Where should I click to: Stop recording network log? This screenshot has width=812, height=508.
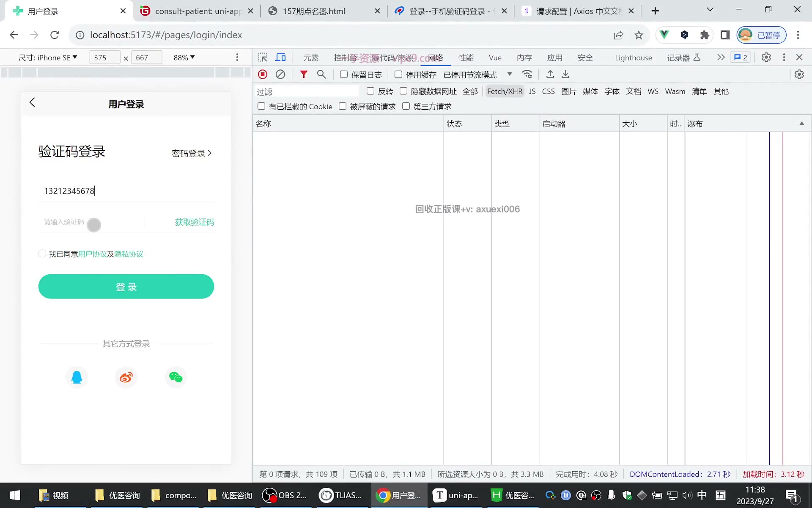(263, 75)
